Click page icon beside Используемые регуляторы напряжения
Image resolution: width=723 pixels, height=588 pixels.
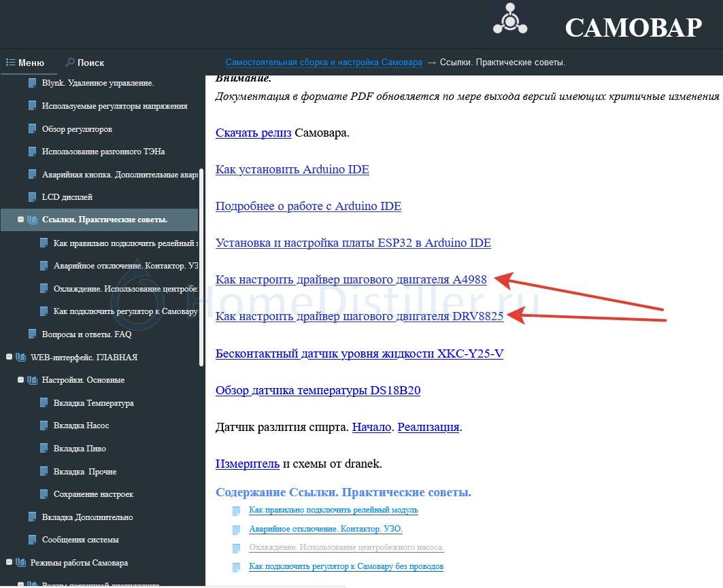tap(32, 105)
